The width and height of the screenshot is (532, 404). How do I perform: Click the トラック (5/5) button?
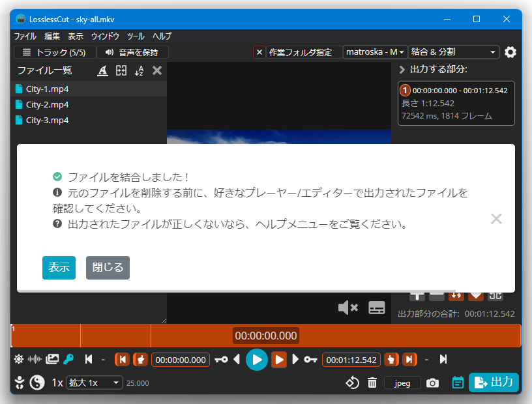point(55,52)
